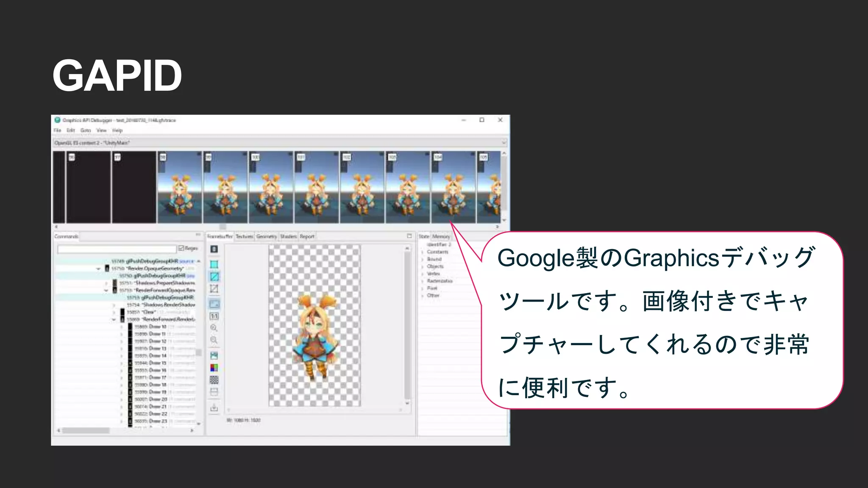Switch to the Memory tab
868x488 pixels.
441,236
